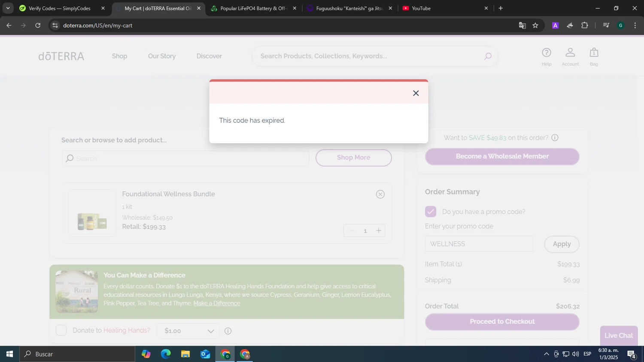The image size is (644, 362).
Task: Open the $1.00 donation amount dropdown
Action: point(188,331)
